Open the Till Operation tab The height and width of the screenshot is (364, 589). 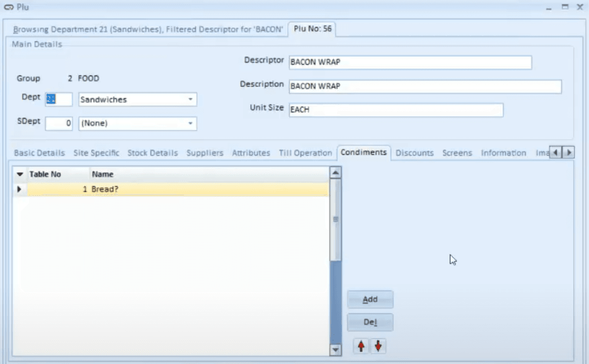pyautogui.click(x=305, y=153)
